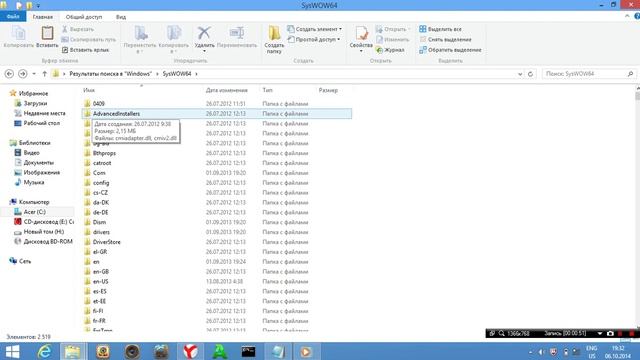Click the Move to (Переместить в) icon
The height and width of the screenshot is (360, 640).
140,33
